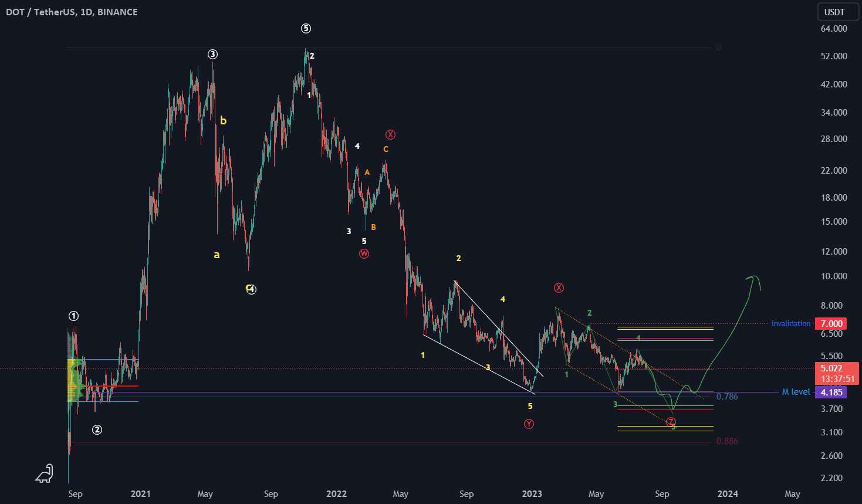Select the yellow lowercase 'a' wave label
The image size is (862, 504).
pos(217,255)
